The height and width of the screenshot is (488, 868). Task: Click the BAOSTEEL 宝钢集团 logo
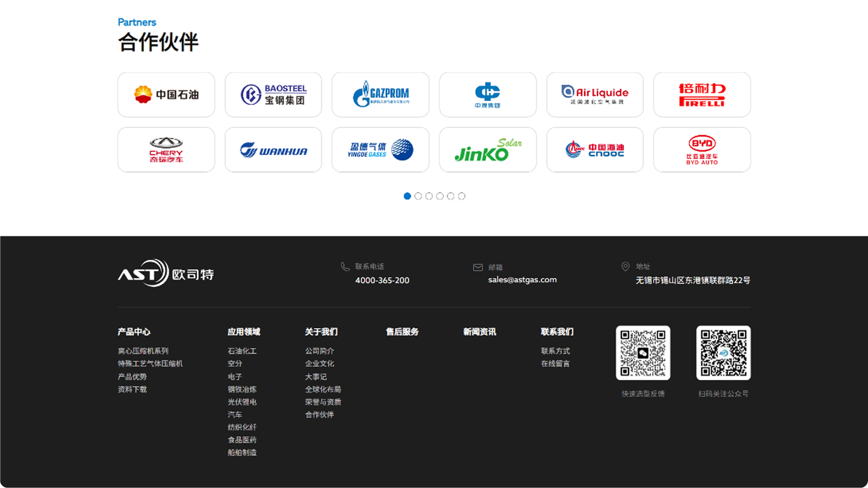[273, 94]
